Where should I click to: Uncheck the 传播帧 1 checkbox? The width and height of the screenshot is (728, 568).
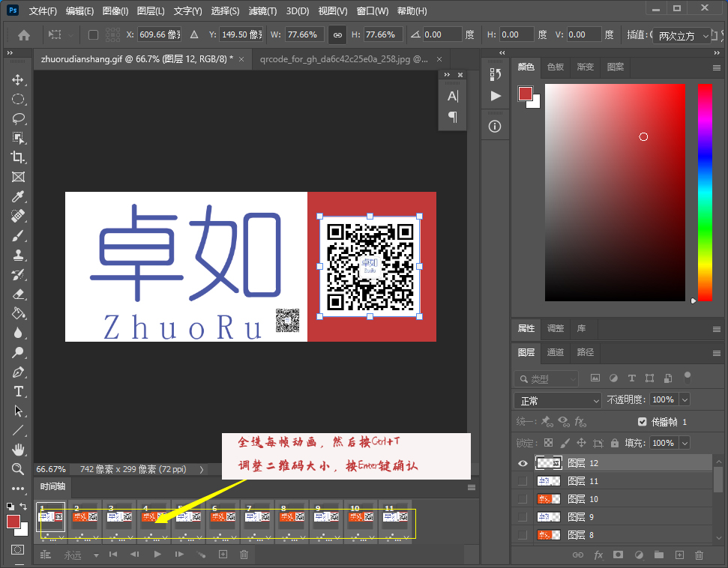click(x=642, y=421)
